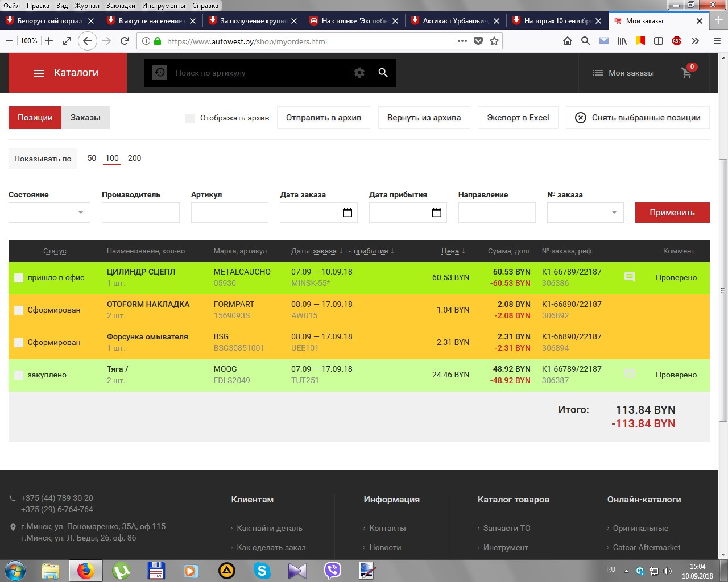Click the magnifier search button
Image resolution: width=728 pixels, height=582 pixels.
(x=383, y=73)
